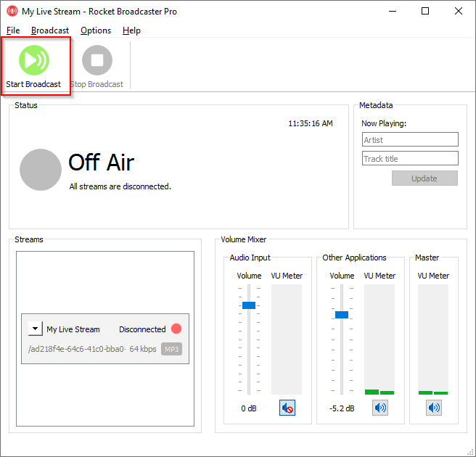Image resolution: width=476 pixels, height=457 pixels.
Task: Click the Now Playing label
Action: 384,123
